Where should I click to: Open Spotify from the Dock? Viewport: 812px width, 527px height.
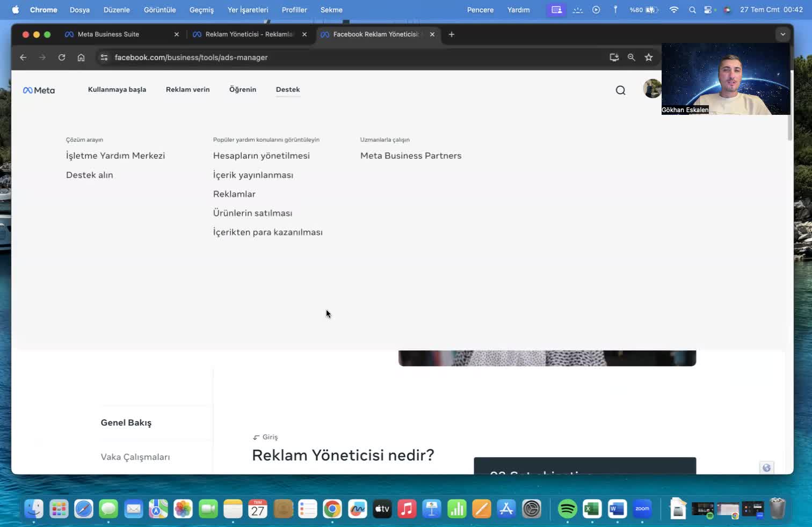pos(567,509)
